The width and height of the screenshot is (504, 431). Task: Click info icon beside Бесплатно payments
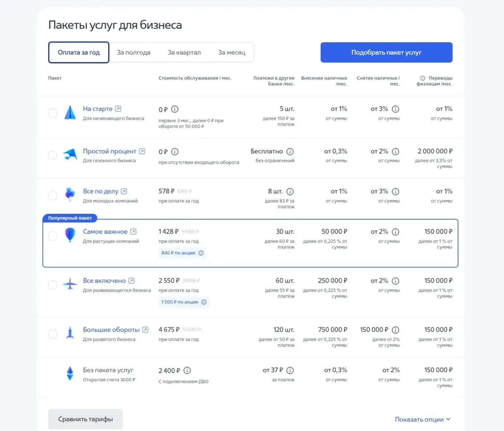coord(290,152)
